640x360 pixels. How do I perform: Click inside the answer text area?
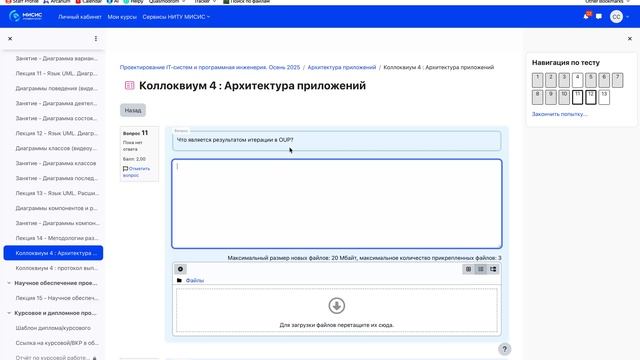pyautogui.click(x=337, y=204)
